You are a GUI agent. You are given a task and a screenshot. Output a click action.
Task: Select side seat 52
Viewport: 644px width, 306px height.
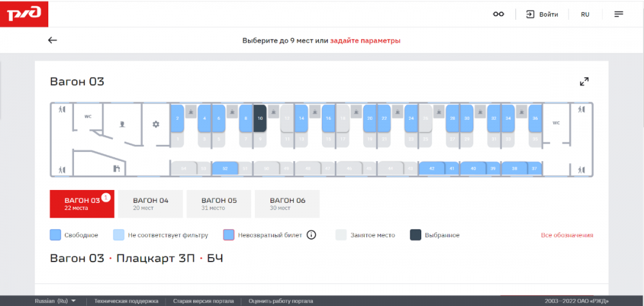225,168
